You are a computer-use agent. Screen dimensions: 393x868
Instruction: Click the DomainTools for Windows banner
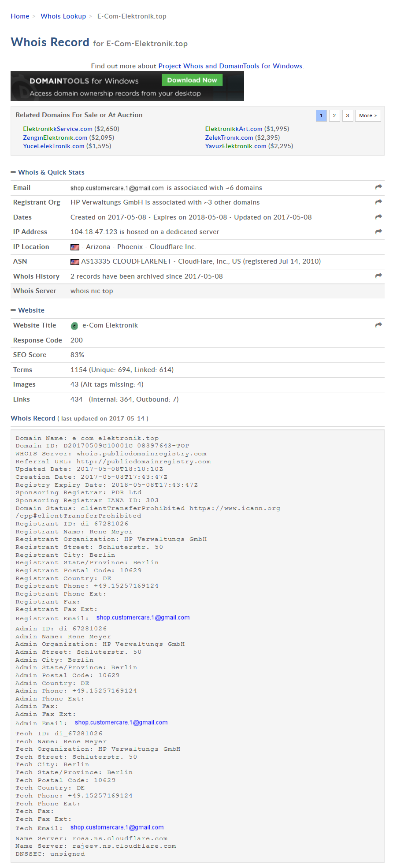pyautogui.click(x=127, y=86)
